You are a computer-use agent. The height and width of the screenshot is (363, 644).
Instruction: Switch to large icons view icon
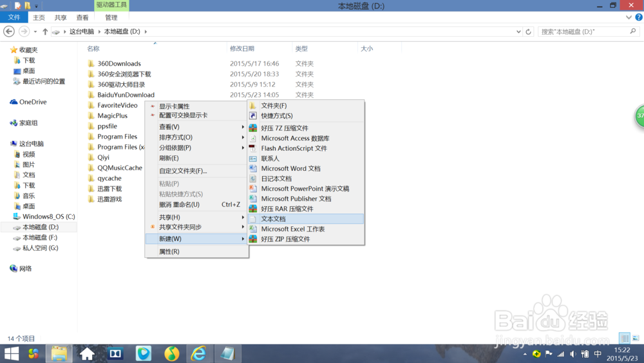[x=636, y=338]
